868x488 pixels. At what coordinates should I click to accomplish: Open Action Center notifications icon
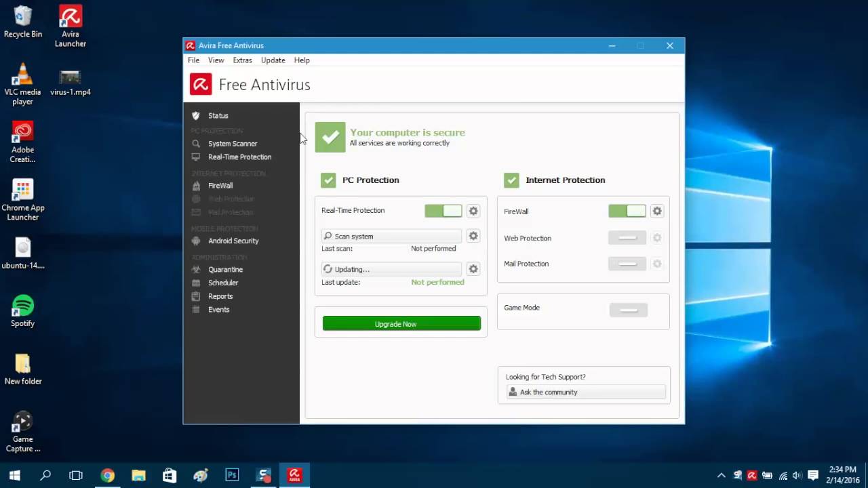[813, 475]
